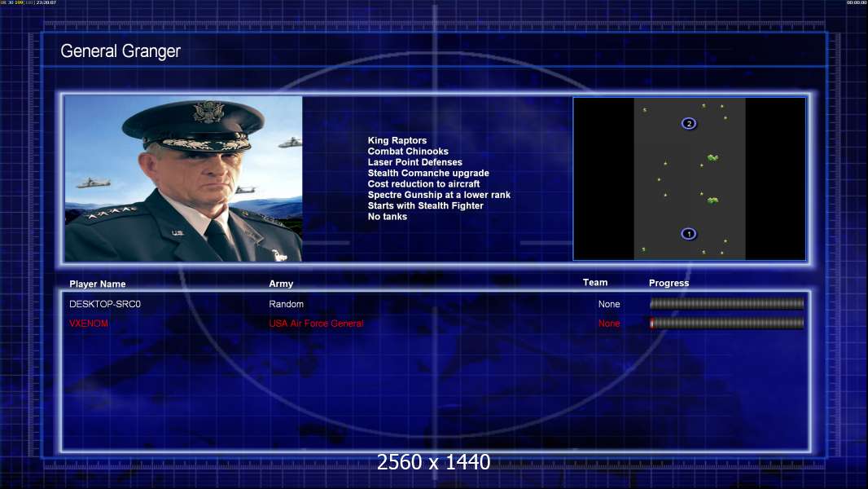Click VXENOM's loading progress bar
This screenshot has height=489, width=868.
click(x=726, y=324)
